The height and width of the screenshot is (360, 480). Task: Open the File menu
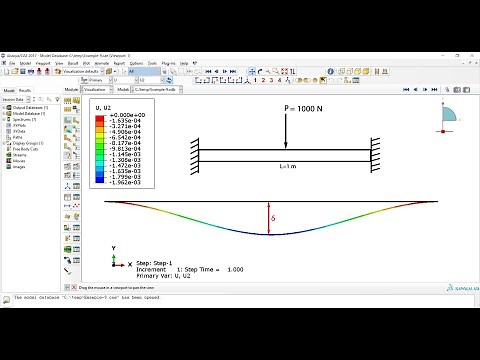[x=12, y=63]
